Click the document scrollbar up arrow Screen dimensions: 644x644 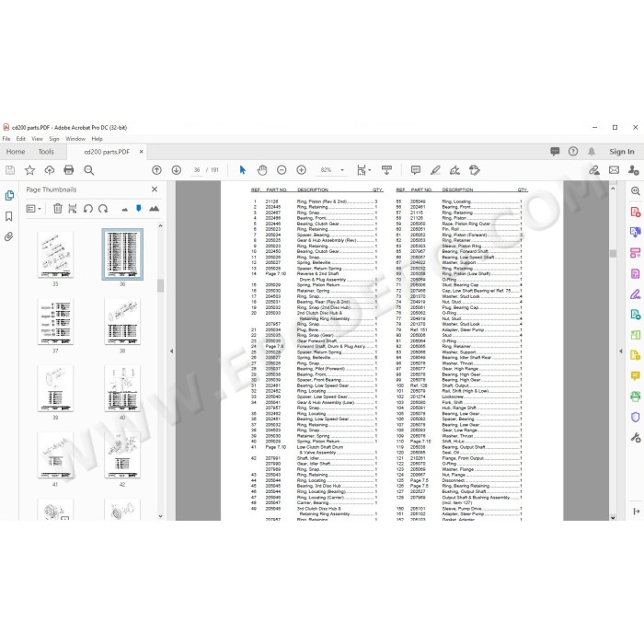pyautogui.click(x=613, y=189)
